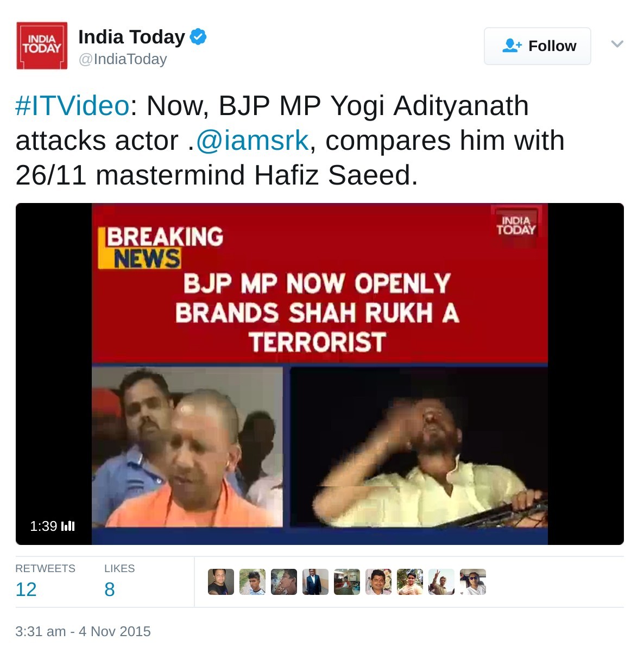This screenshot has height=647, width=644.
Task: Open third liker's avatar thumbnail
Action: 283,582
